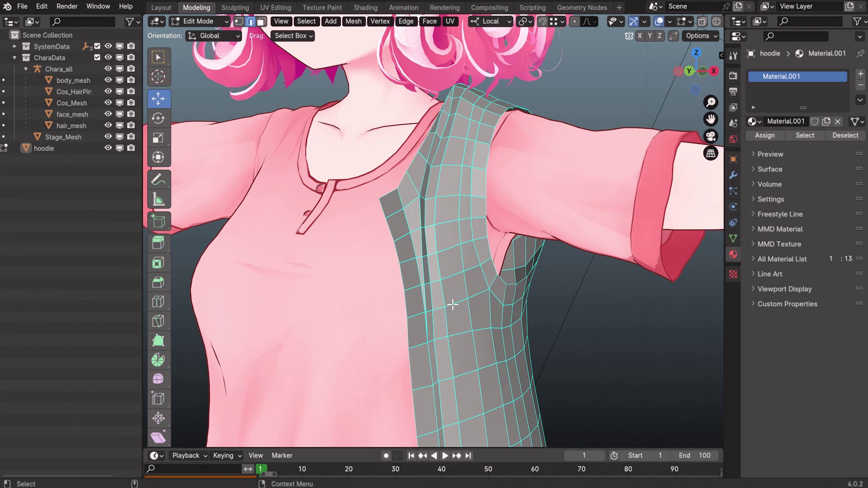
Task: Uncheck the CharaData collection checkbox
Action: point(97,57)
